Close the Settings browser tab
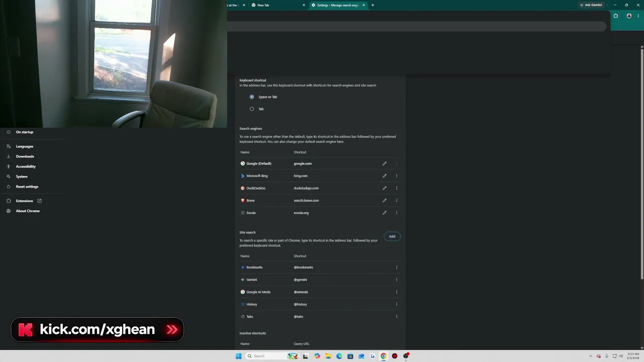Screen dimensions: 644x362 coord(363,5)
